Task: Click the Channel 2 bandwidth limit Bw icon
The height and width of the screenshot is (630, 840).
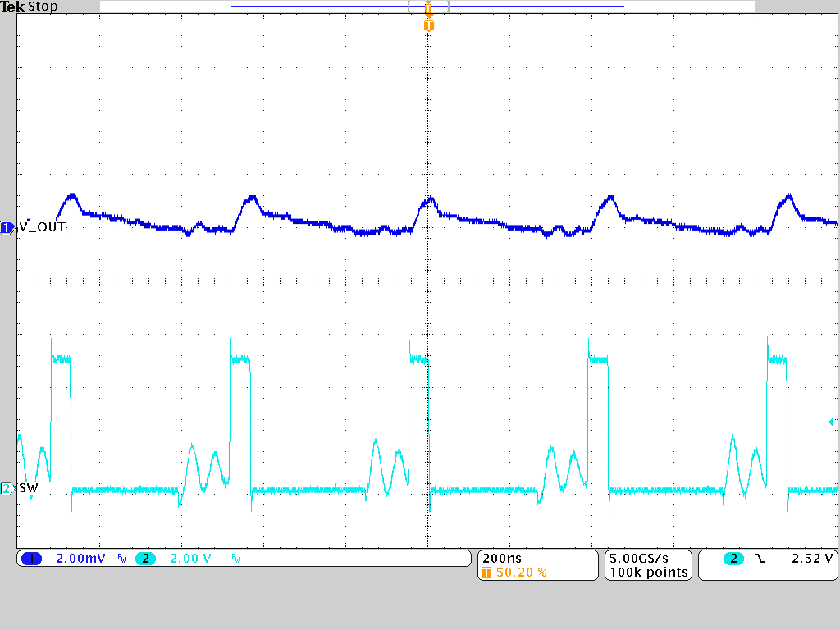Action: pyautogui.click(x=235, y=559)
